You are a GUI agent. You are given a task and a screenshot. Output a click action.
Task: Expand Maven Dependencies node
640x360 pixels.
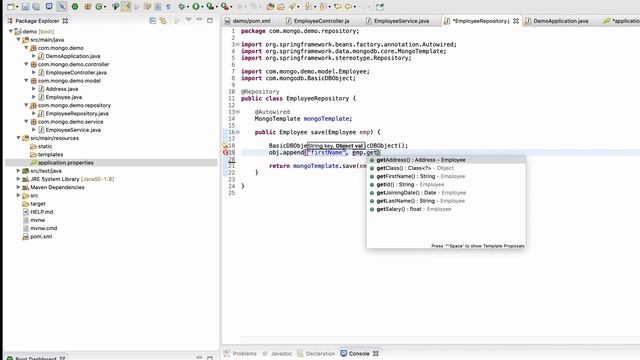pyautogui.click(x=18, y=187)
